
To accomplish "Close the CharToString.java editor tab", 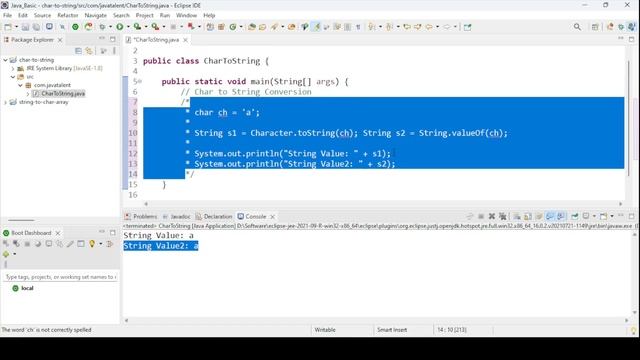I will [185, 40].
